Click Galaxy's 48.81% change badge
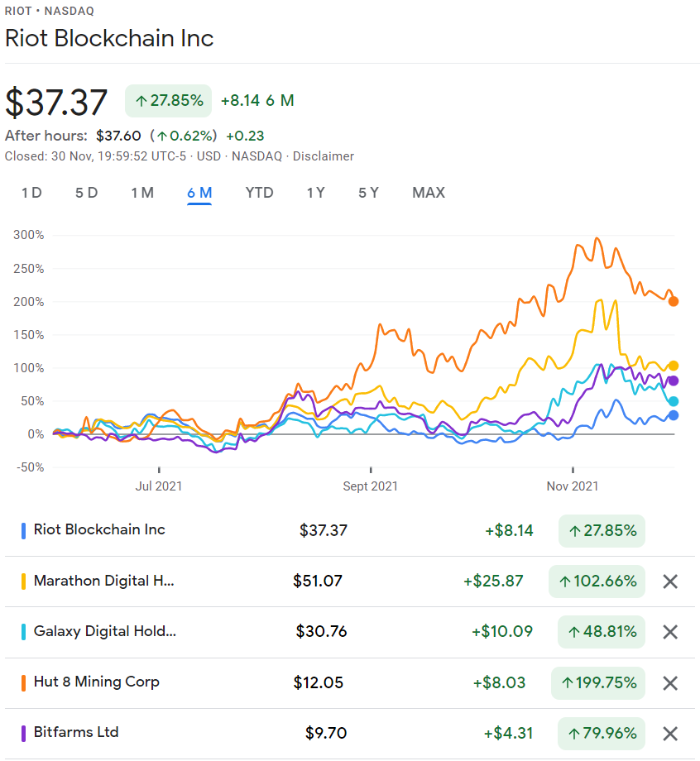This screenshot has height=761, width=700. click(x=602, y=632)
